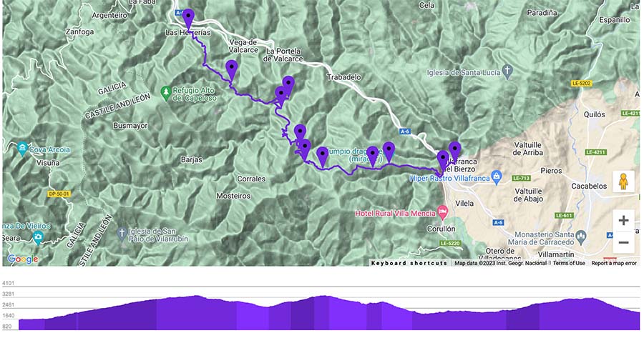Viewport: 644px width, 338px height.
Task: Click the Mosteiros village label
Action: click(233, 196)
